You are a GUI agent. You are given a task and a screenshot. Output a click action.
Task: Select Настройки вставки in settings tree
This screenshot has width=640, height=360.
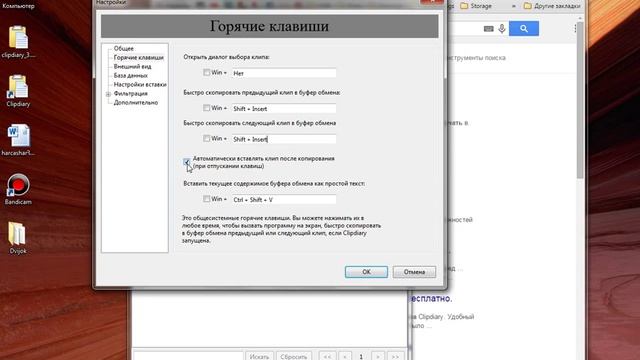point(140,84)
